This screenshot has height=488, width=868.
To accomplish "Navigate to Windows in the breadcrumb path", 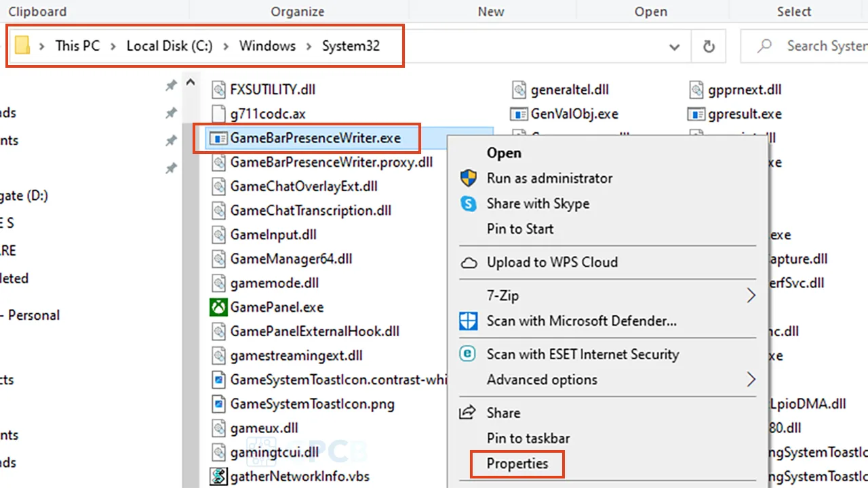I will click(267, 46).
